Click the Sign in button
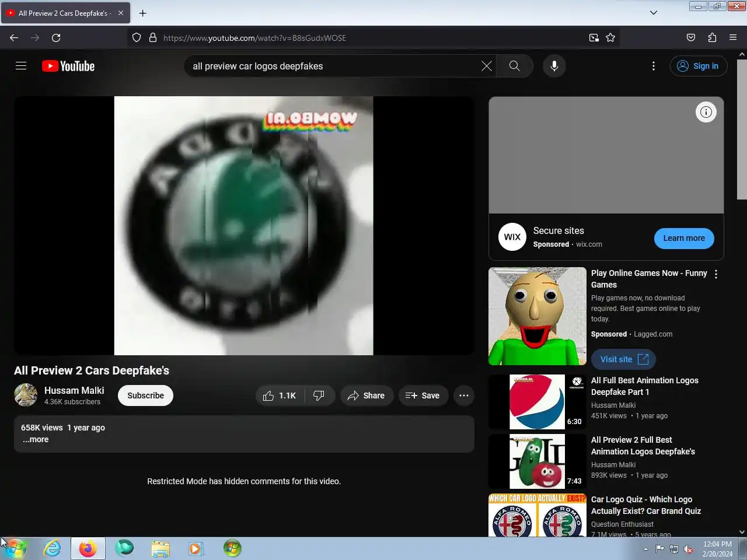The height and width of the screenshot is (560, 747). point(699,66)
